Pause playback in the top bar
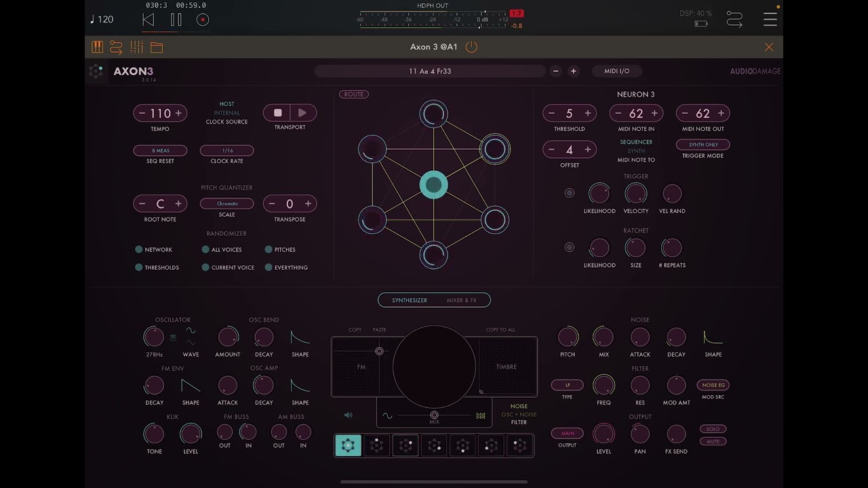868x488 pixels. (x=176, y=20)
